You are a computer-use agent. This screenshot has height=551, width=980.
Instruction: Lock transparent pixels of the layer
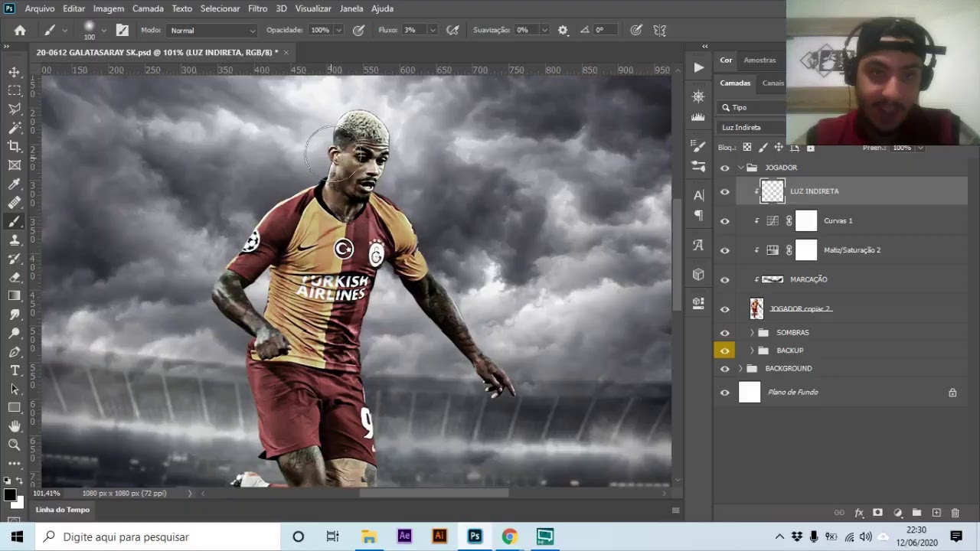point(747,147)
